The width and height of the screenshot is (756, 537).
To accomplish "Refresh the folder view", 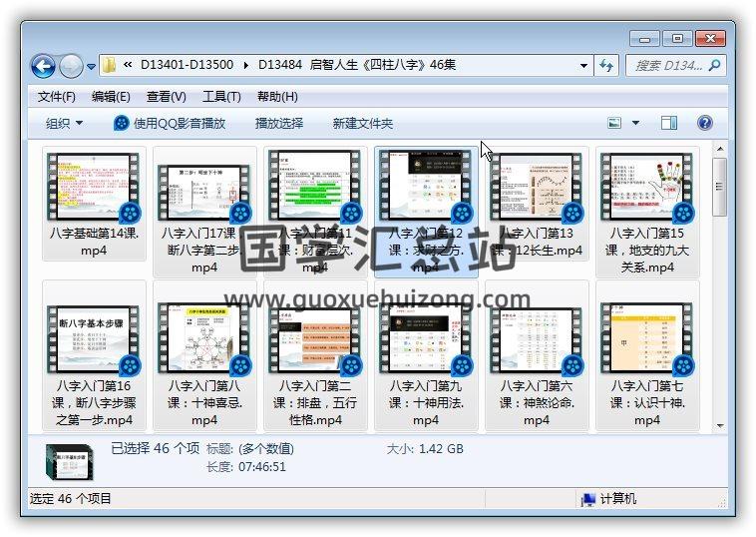I will coord(606,65).
